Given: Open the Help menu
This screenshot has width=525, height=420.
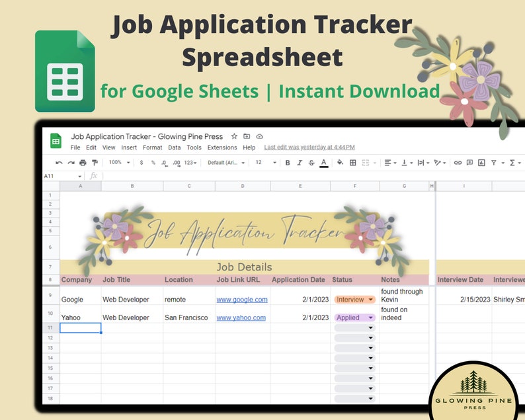Looking at the screenshot, I should pos(249,147).
